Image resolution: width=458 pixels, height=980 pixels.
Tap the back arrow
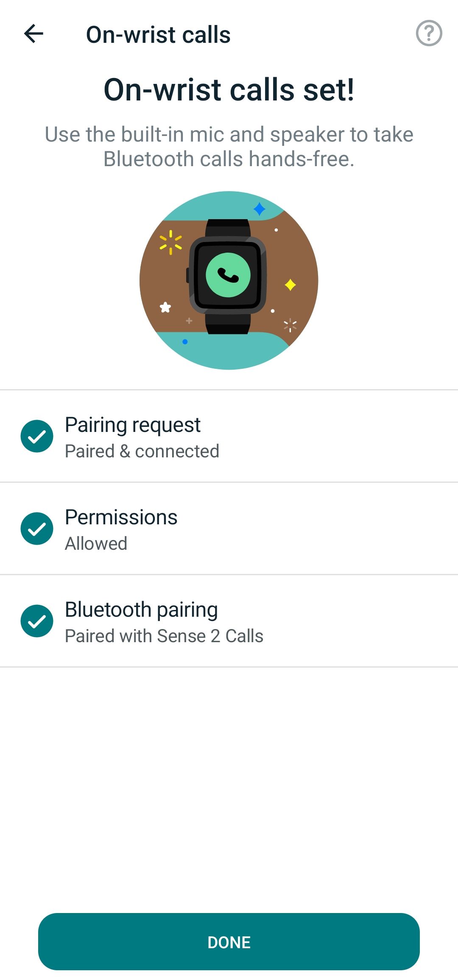[x=34, y=34]
